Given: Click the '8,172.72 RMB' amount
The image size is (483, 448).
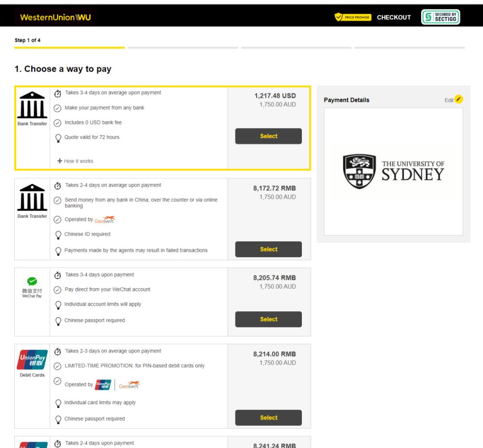Looking at the screenshot, I should click(275, 188).
